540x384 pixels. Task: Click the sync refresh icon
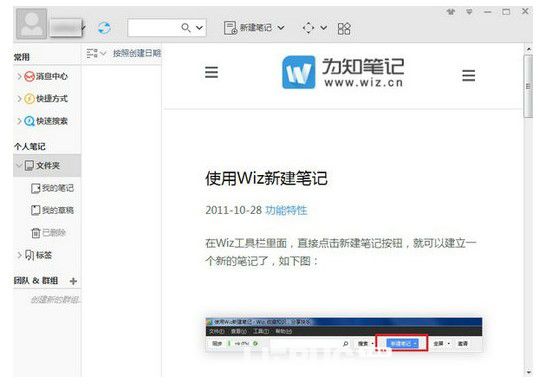pos(104,28)
